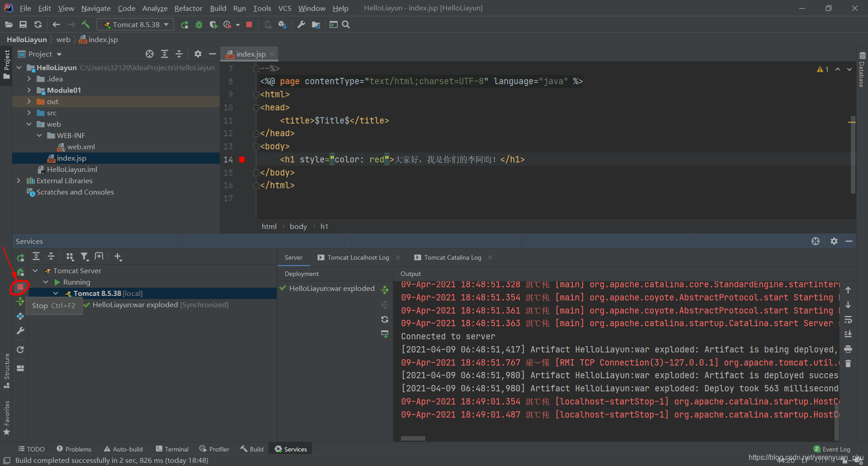Open Settings via the wrench icon in the toolbar

click(301, 24)
